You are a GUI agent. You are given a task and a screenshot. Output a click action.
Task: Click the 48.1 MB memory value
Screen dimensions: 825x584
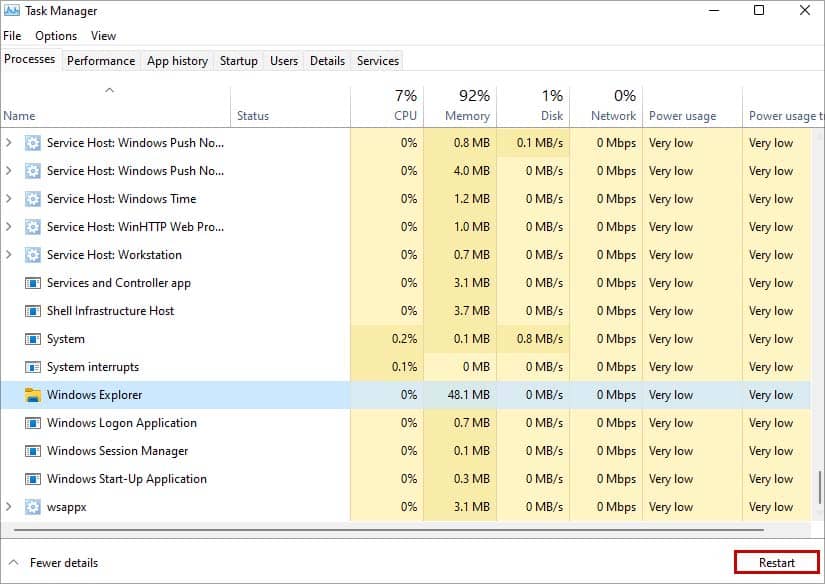point(468,395)
